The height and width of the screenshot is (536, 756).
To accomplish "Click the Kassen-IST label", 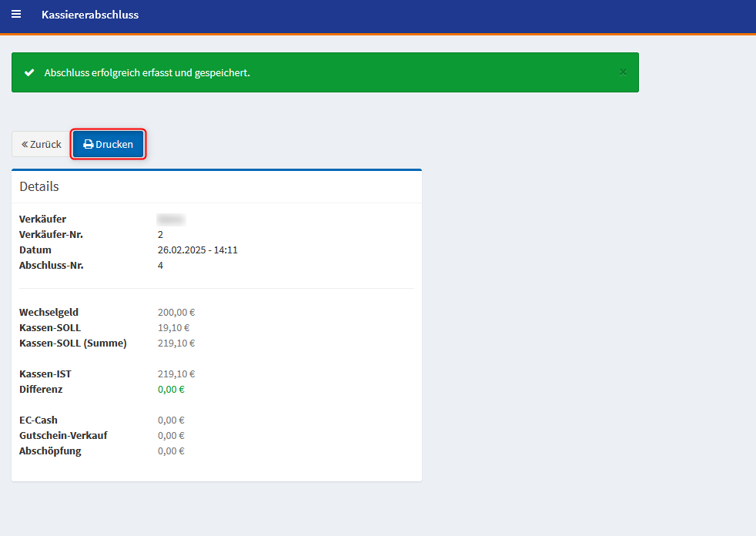I will 45,374.
